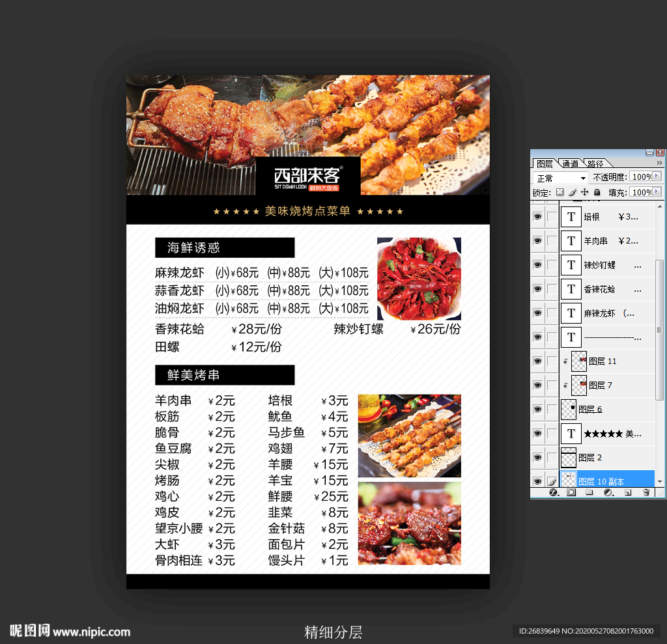The width and height of the screenshot is (667, 644).
Task: Lock layer position move icon
Action: [585, 192]
